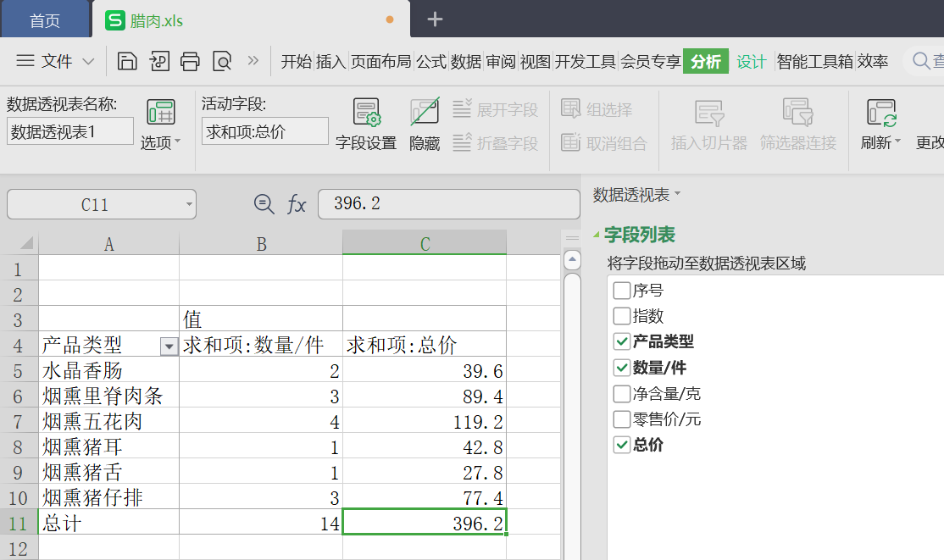Uncheck the 数量/件 field checkbox
This screenshot has width=944, height=560.
pyautogui.click(x=622, y=368)
